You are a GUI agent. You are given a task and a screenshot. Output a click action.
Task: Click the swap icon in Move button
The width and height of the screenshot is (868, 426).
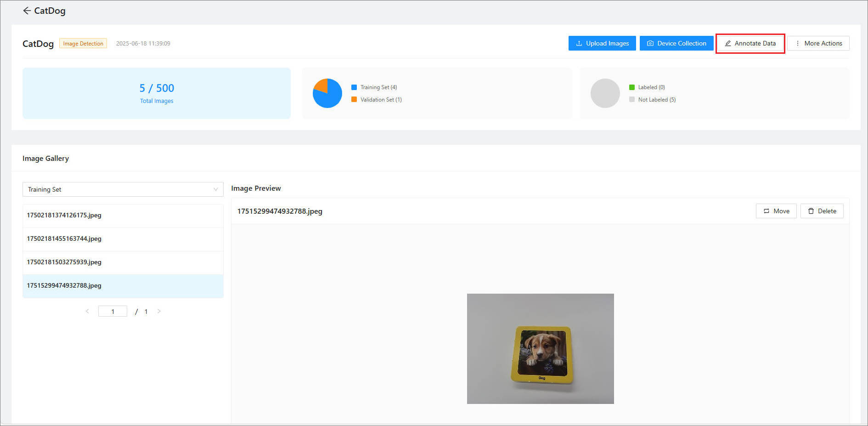[x=767, y=211]
